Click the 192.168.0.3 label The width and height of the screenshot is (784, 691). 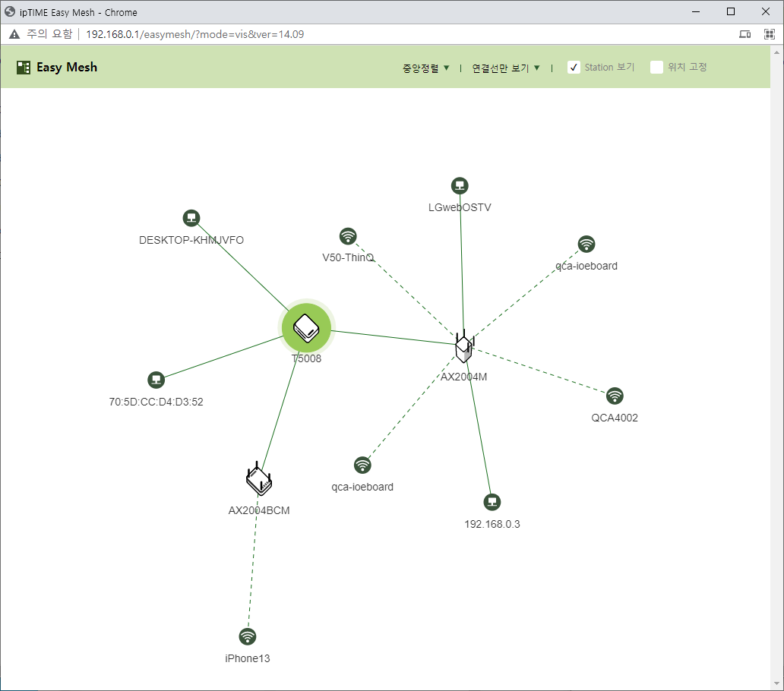[492, 525]
